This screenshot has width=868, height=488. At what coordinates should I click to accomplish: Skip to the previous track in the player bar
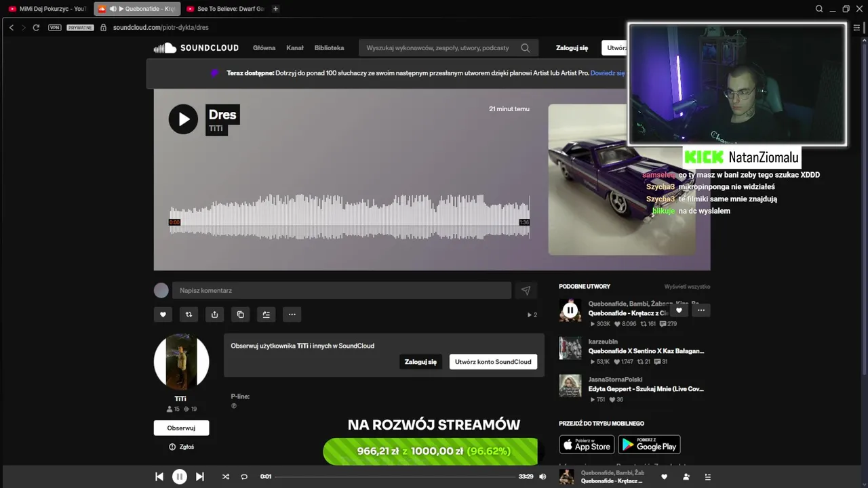(159, 476)
